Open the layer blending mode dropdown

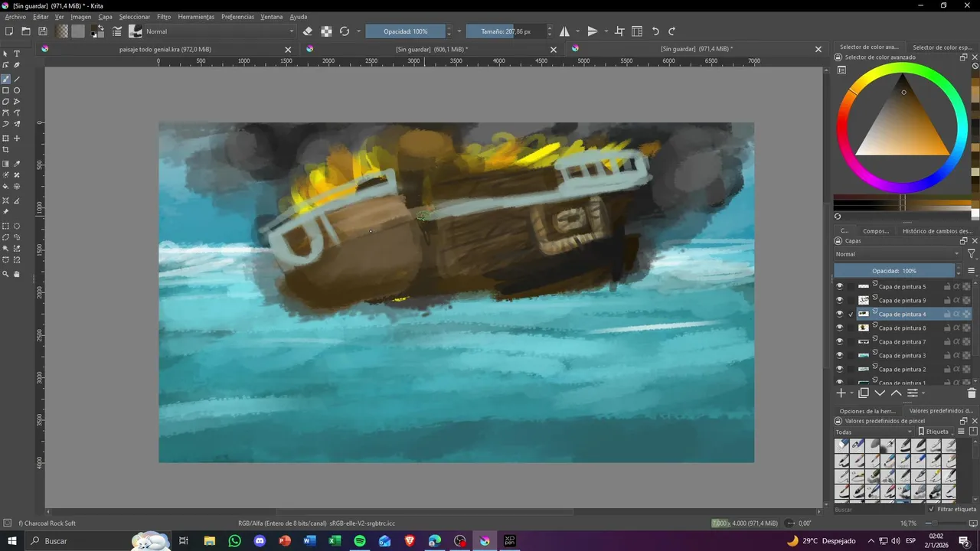[x=897, y=254]
